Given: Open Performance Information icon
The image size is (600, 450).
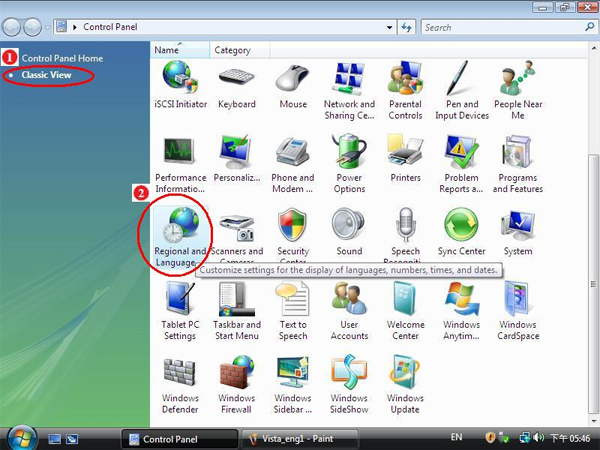Looking at the screenshot, I should click(179, 152).
